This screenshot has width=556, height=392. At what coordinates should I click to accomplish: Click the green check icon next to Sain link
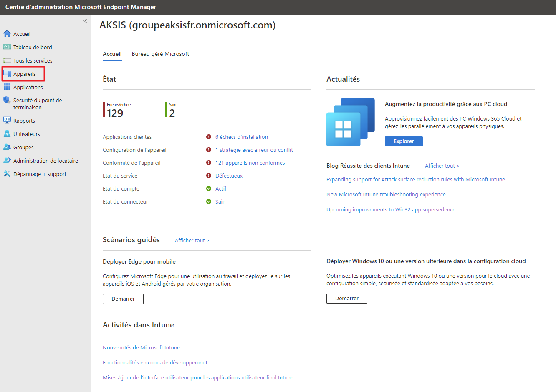tap(209, 201)
